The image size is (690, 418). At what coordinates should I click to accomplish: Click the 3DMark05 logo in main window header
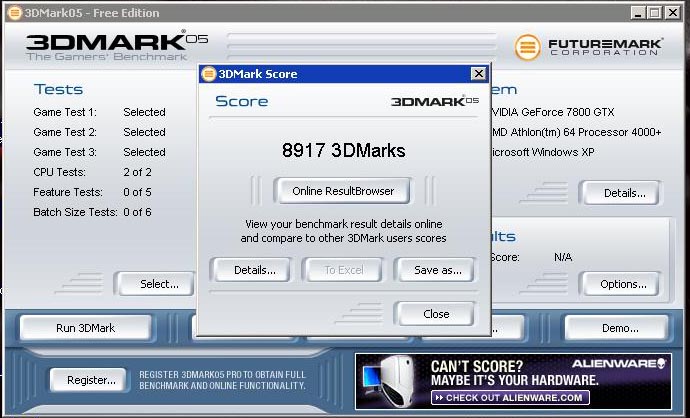(x=117, y=46)
